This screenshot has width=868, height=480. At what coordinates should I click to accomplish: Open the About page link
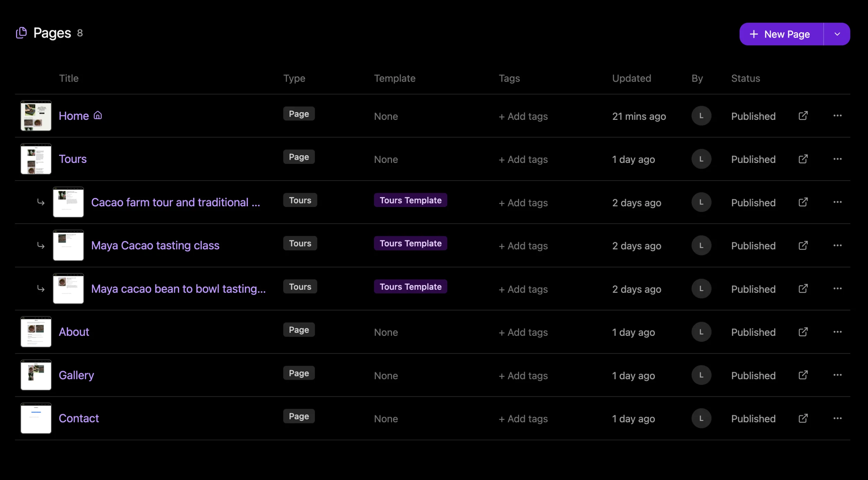tap(74, 332)
